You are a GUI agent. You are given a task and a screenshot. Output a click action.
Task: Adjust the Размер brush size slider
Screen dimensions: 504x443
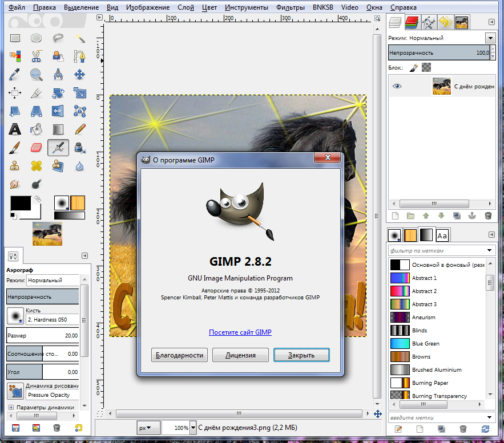pyautogui.click(x=43, y=335)
